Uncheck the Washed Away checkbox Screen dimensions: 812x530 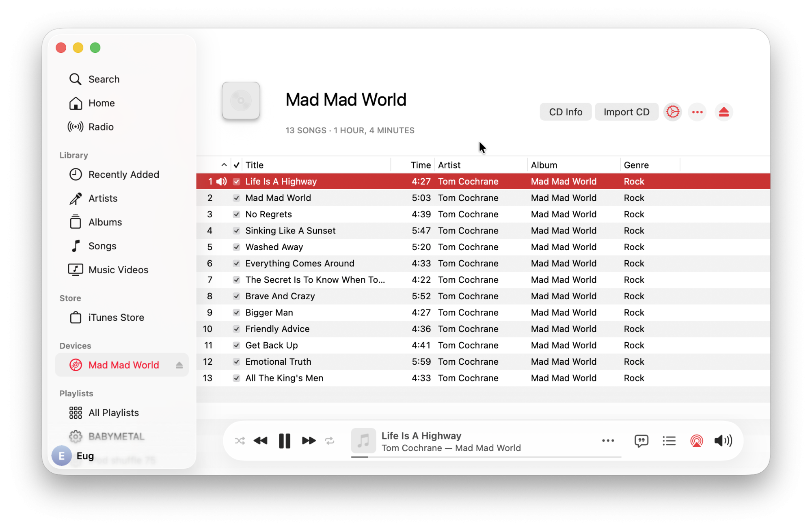pos(236,247)
